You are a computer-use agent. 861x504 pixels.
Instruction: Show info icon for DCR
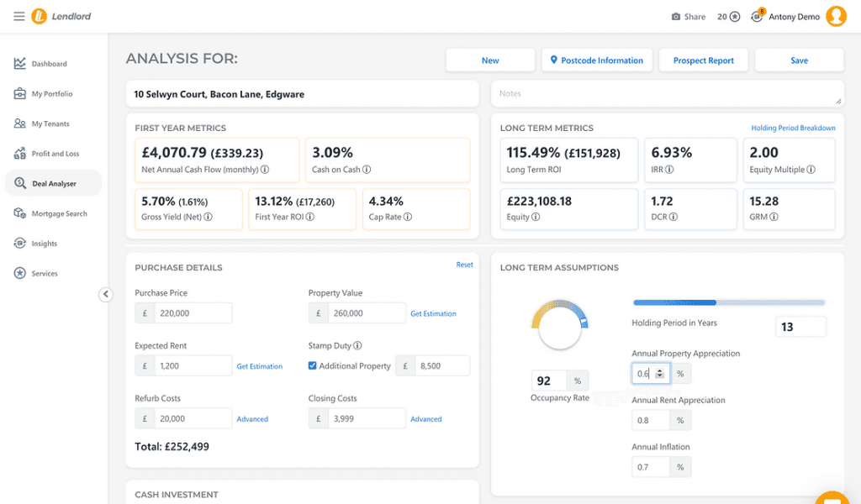coord(673,217)
